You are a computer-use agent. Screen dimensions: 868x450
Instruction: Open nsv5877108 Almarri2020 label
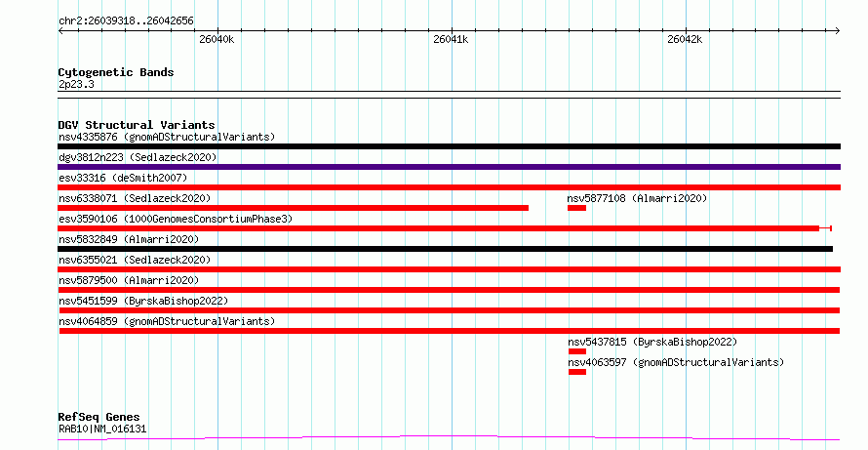coord(637,198)
